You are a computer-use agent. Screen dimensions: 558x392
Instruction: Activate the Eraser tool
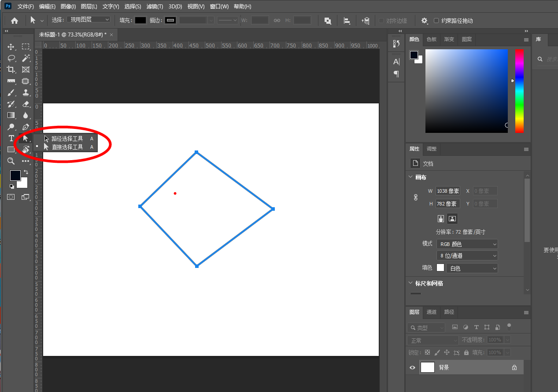click(26, 104)
